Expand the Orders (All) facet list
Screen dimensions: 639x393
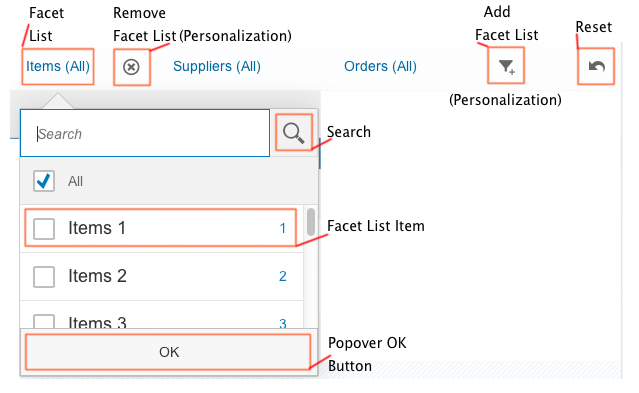click(x=380, y=66)
